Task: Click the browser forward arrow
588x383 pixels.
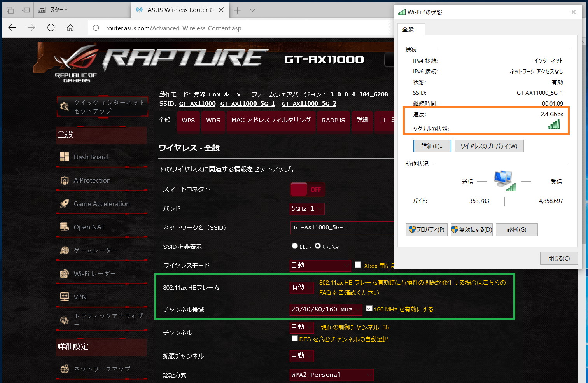Action: [x=31, y=28]
